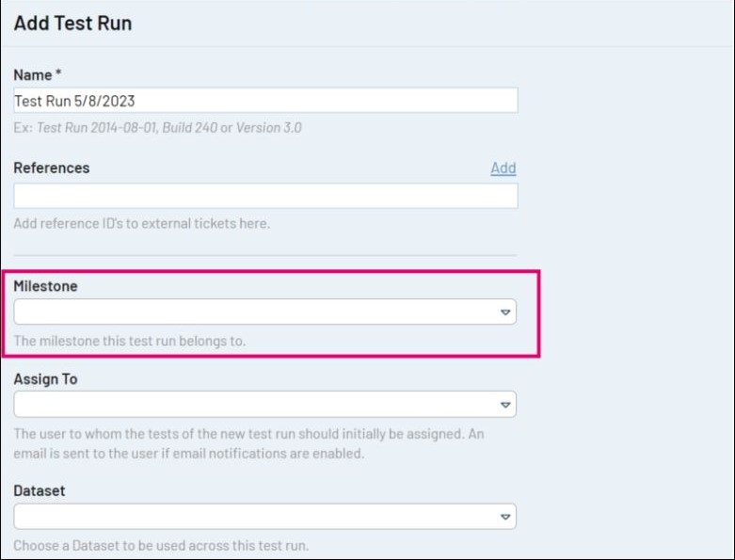Click the Milestone field label

(45, 286)
